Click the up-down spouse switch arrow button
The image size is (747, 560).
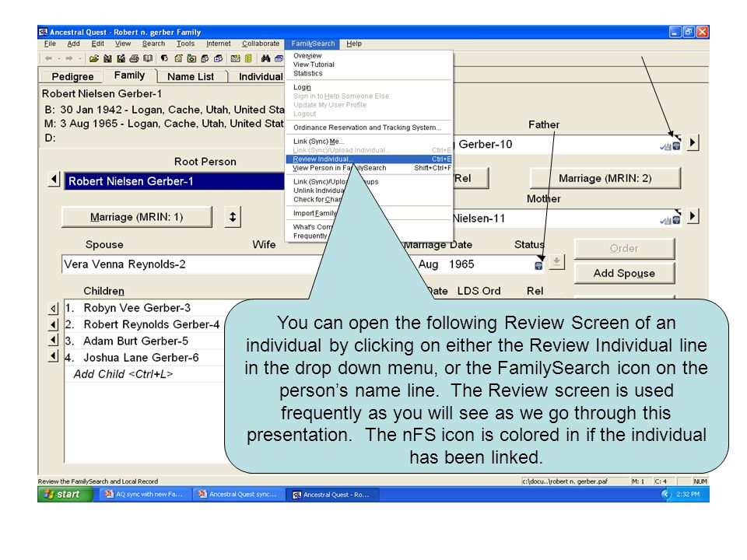click(233, 217)
